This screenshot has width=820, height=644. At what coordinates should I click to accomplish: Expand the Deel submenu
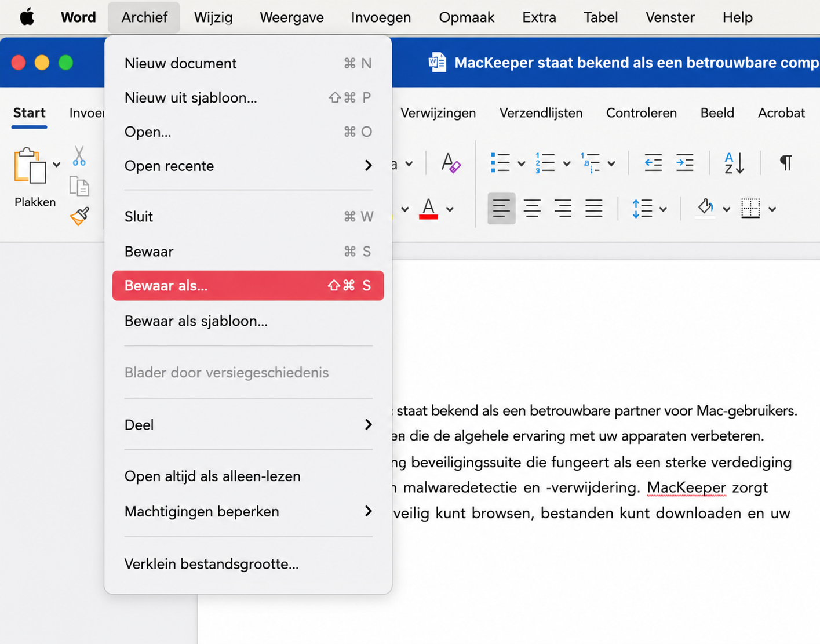pyautogui.click(x=248, y=425)
